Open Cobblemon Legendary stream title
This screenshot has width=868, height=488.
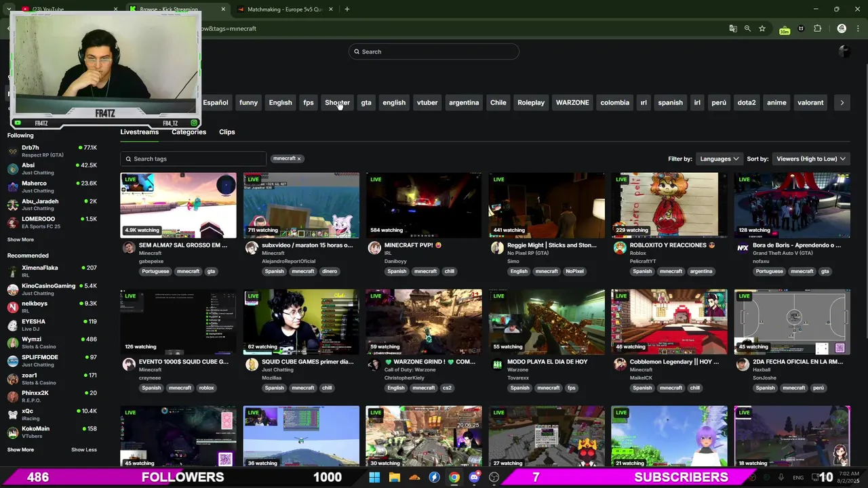click(x=674, y=362)
